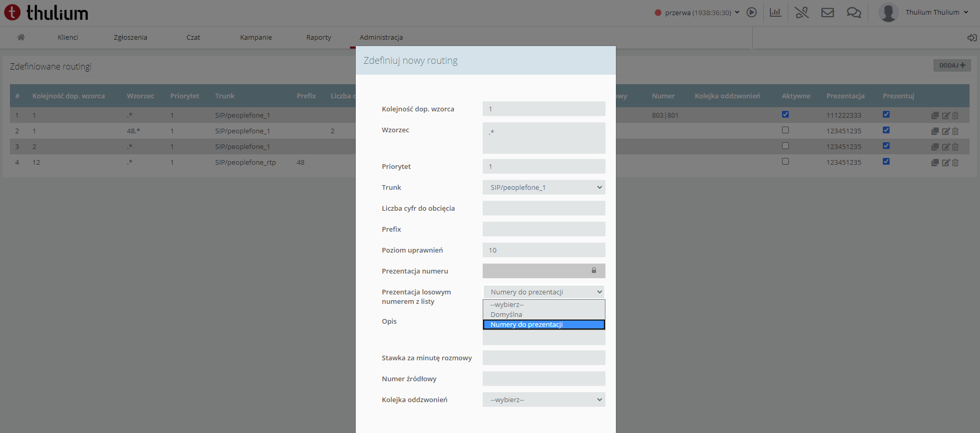Select Domyślna option in list

click(544, 314)
